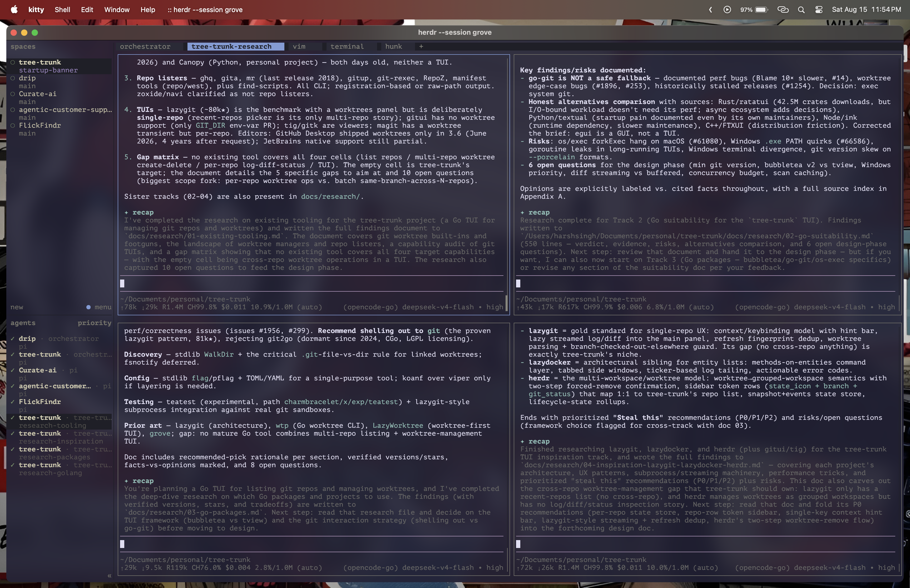Open Spotlight search in menu bar
The height and width of the screenshot is (588, 910).
point(801,9)
